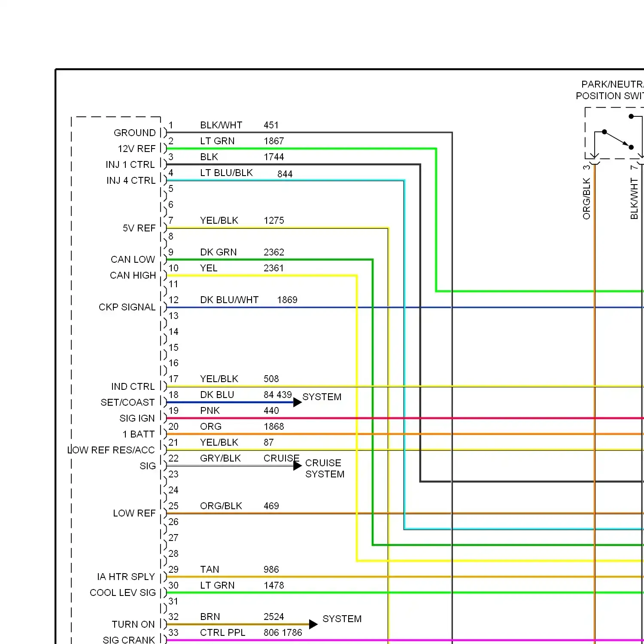The width and height of the screenshot is (644, 644).
Task: Click circuit number 87
Action: pyautogui.click(x=269, y=442)
